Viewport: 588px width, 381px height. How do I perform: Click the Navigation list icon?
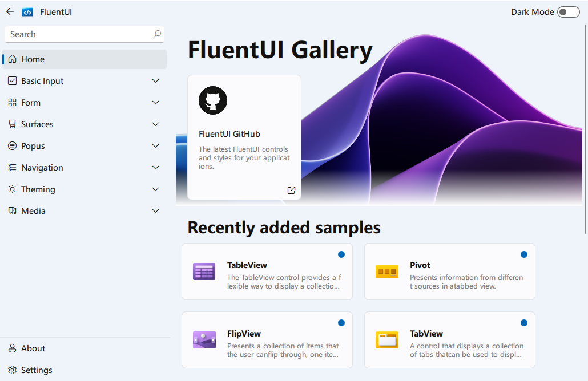[13, 168]
